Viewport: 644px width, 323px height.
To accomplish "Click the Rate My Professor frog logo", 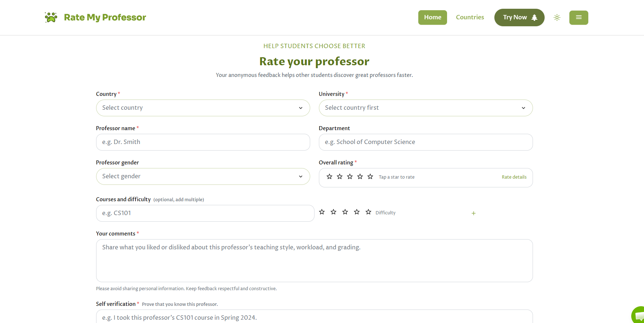I will [51, 17].
